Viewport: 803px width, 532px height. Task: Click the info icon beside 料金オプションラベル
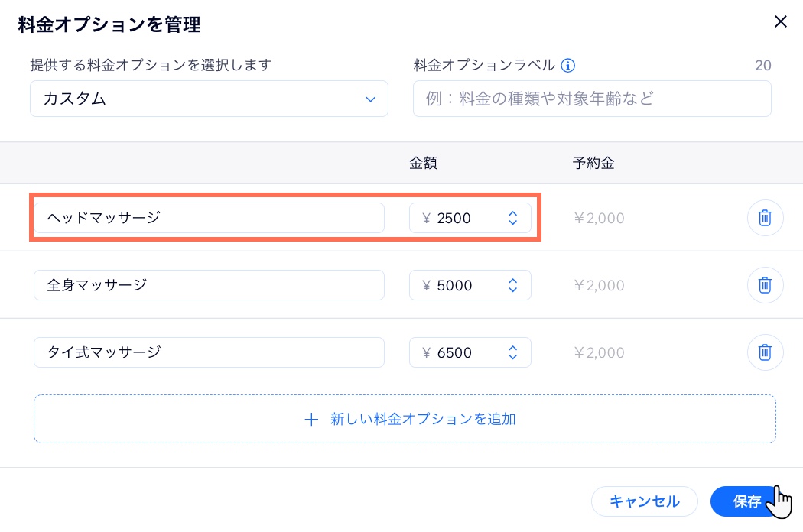click(567, 66)
